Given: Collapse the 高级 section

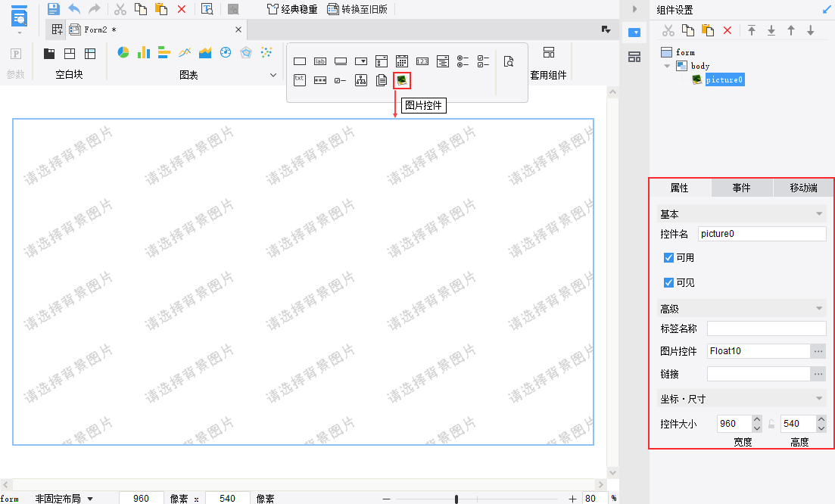Looking at the screenshot, I should (x=819, y=309).
